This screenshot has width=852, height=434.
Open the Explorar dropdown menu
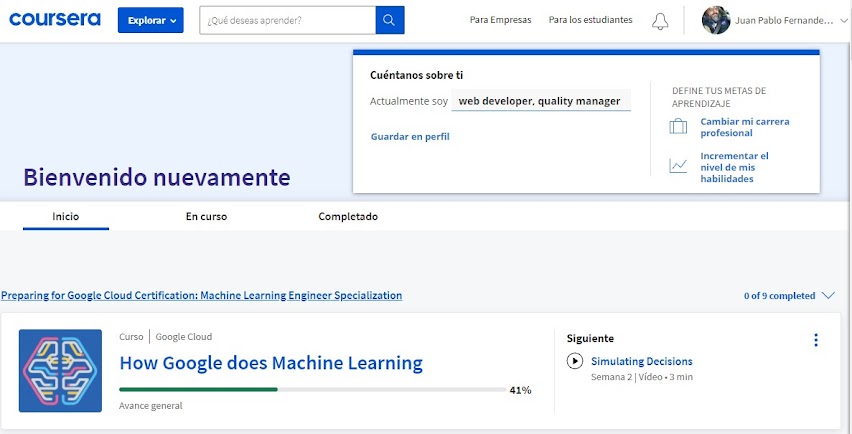pyautogui.click(x=151, y=20)
